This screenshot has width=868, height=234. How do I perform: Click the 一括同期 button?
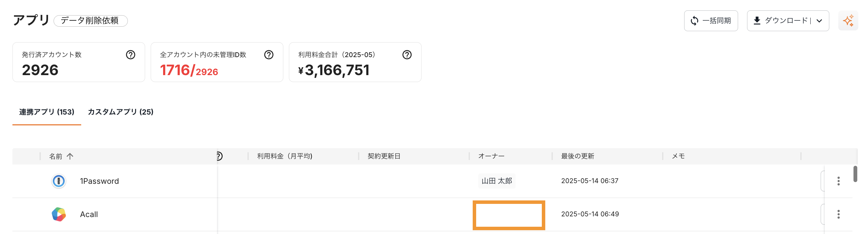pos(711,20)
